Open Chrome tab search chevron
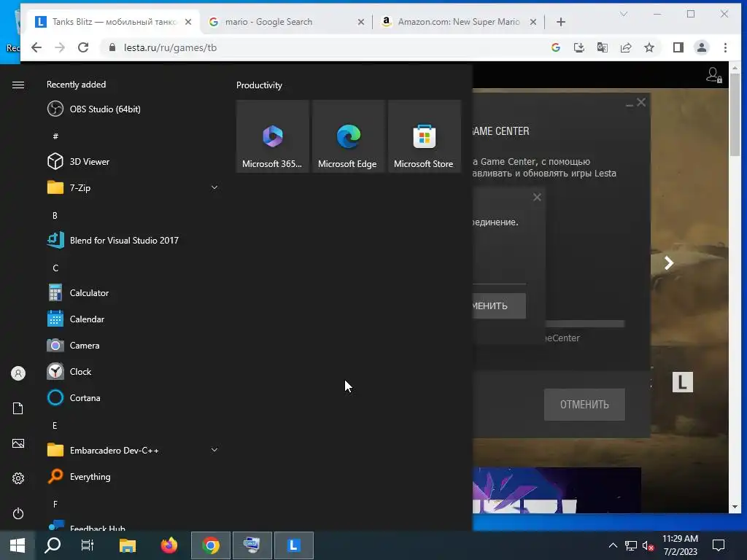This screenshot has width=747, height=560. pos(624,14)
